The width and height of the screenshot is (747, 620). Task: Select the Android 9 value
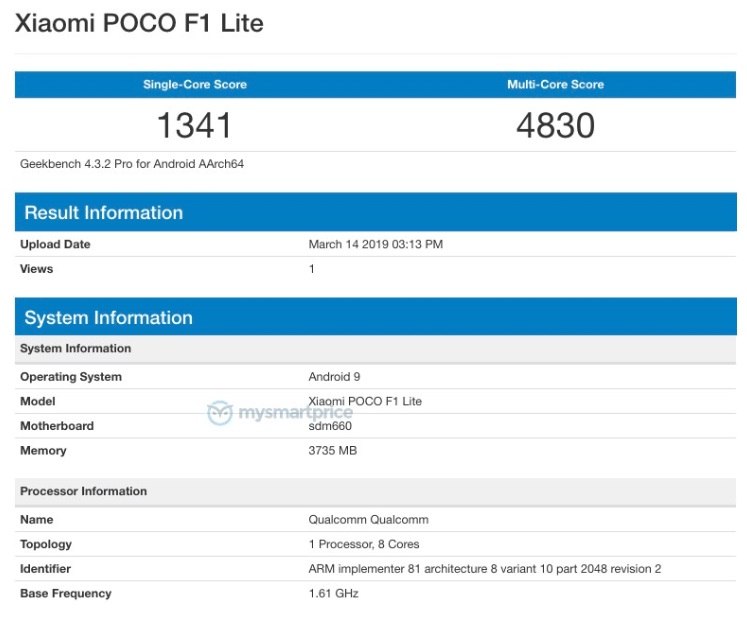tap(334, 376)
